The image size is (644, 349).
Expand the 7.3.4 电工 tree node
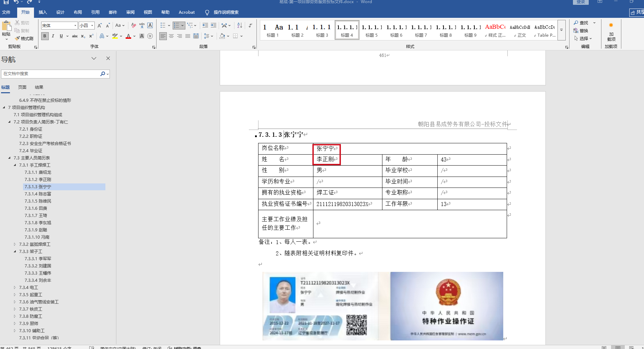coord(15,288)
